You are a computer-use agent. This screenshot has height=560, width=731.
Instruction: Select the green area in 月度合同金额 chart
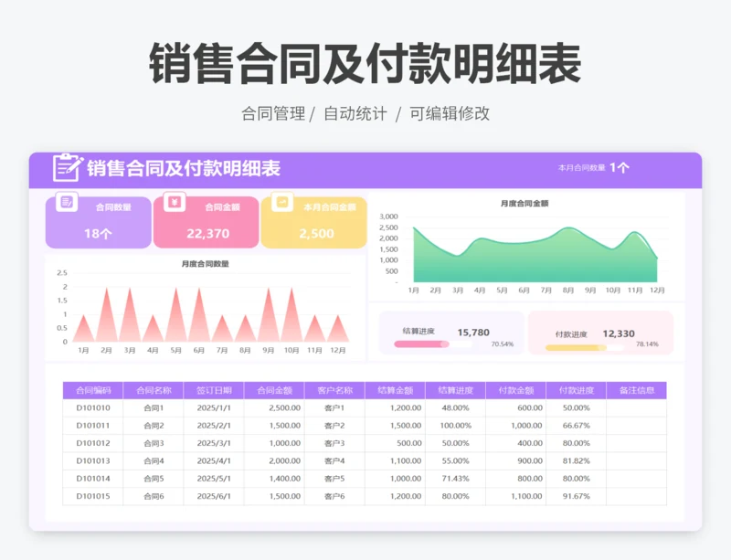click(x=535, y=261)
